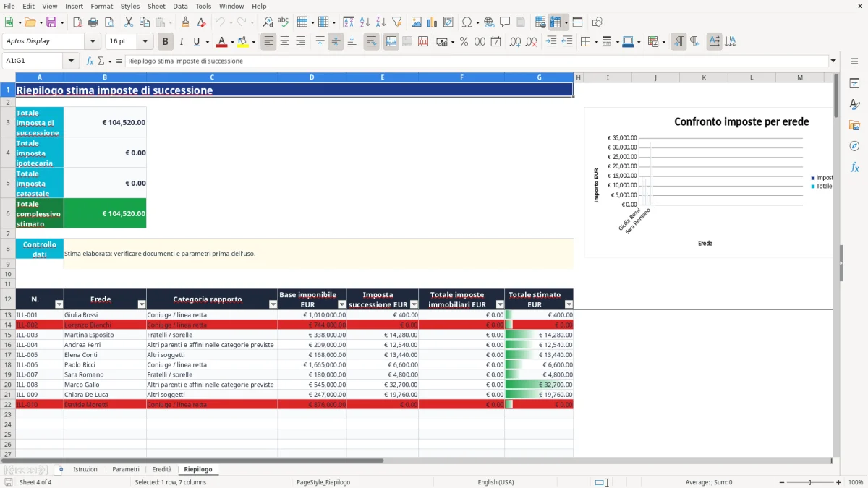The height and width of the screenshot is (488, 868).
Task: Open Find & Replace icon
Action: click(x=268, y=22)
